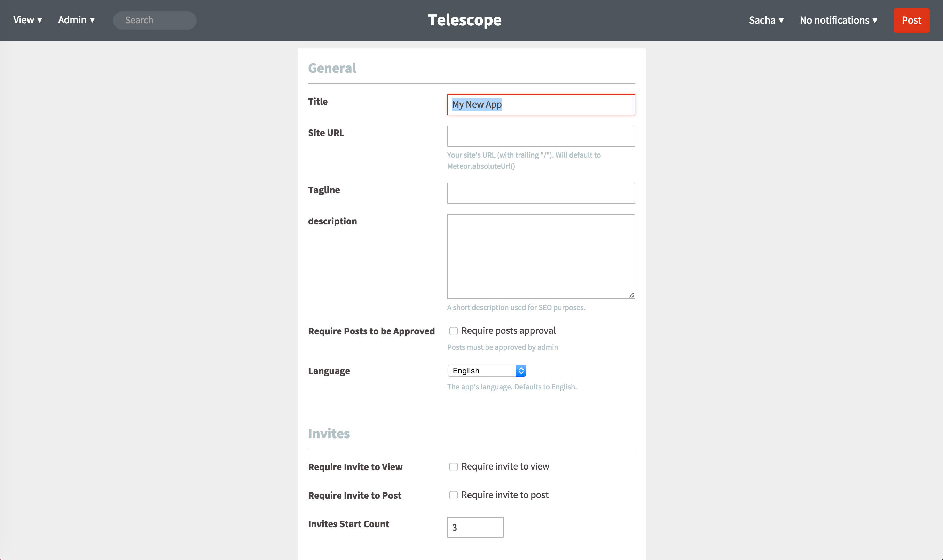
Task: Click the 'Language' field label
Action: coord(329,371)
